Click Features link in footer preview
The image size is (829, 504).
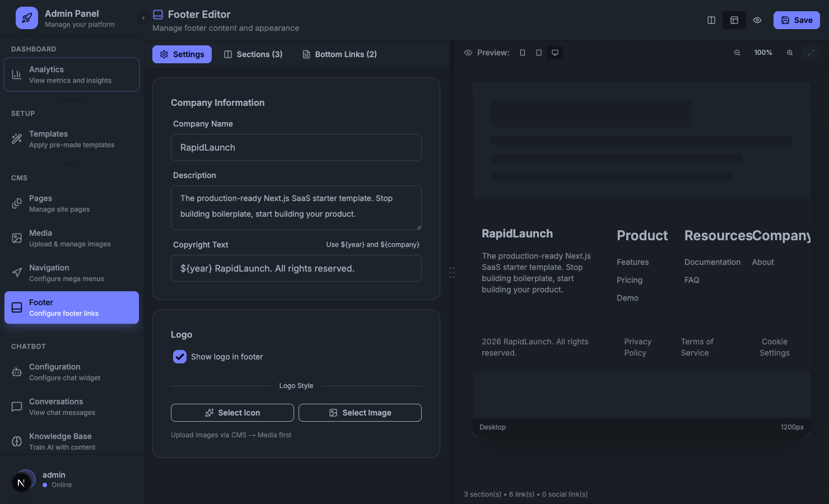pos(633,262)
